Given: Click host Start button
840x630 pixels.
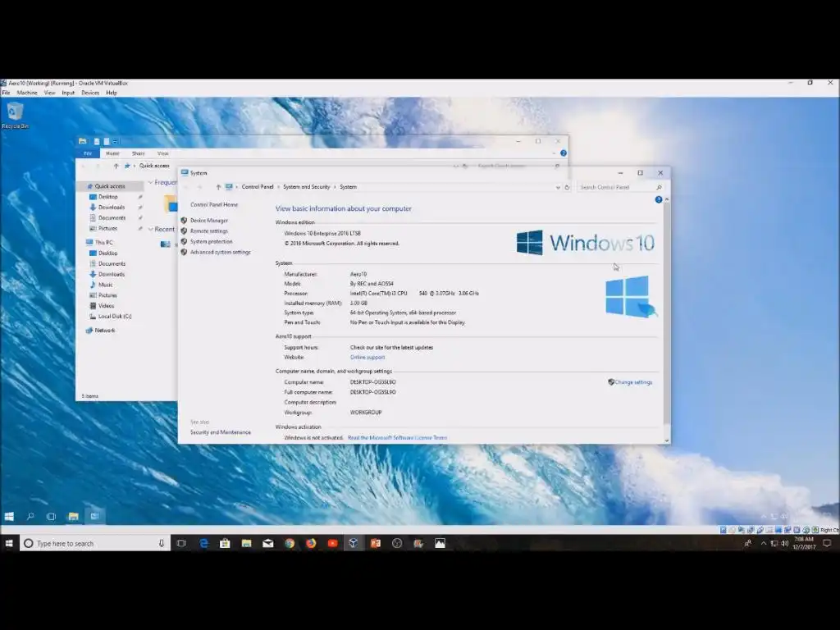Looking at the screenshot, I should [x=9, y=543].
